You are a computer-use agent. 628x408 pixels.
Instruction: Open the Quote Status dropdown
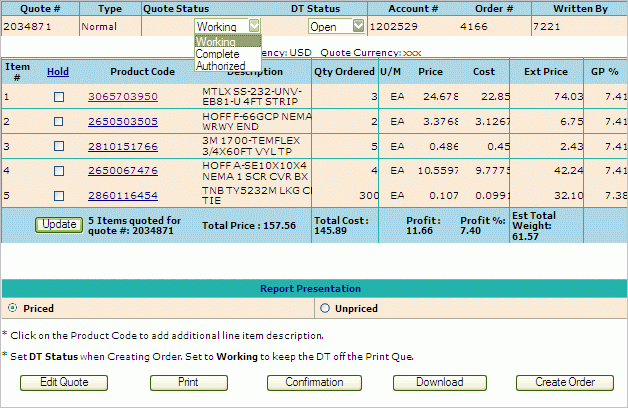pyautogui.click(x=254, y=27)
